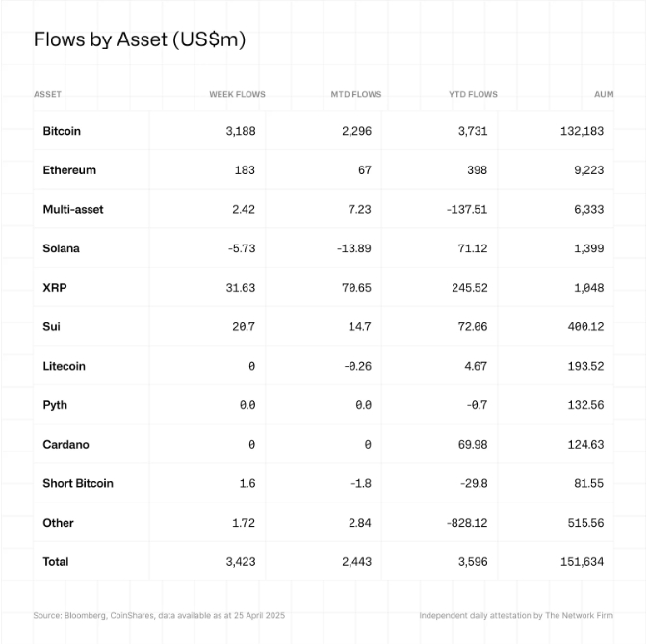Select the MTD FLOWS column header
This screenshot has height=644, width=649.
(x=355, y=94)
